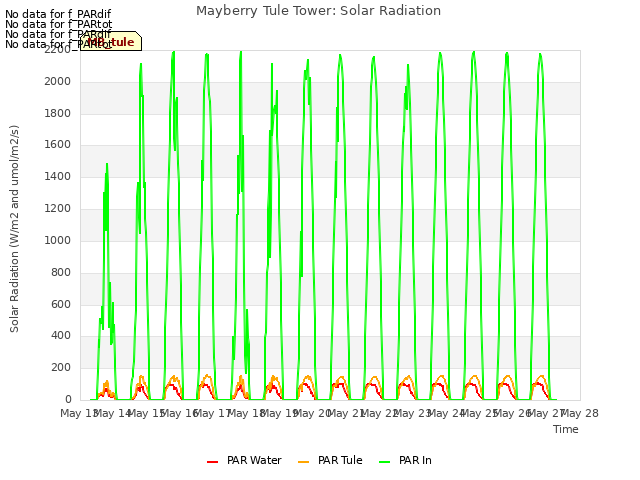Click the 1800 y-axis tick label
Screen dimensions: 640x480
(58, 113)
